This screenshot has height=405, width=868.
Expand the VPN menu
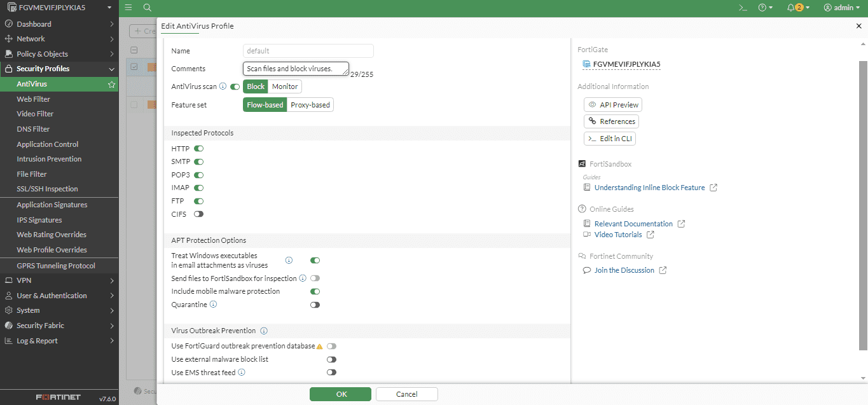(x=59, y=280)
